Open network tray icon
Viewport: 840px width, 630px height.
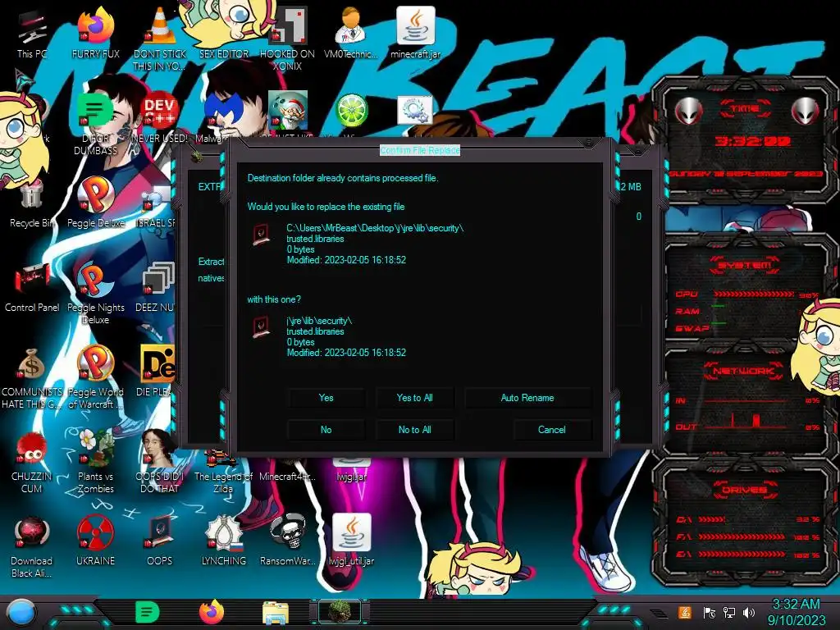pyautogui.click(x=729, y=612)
